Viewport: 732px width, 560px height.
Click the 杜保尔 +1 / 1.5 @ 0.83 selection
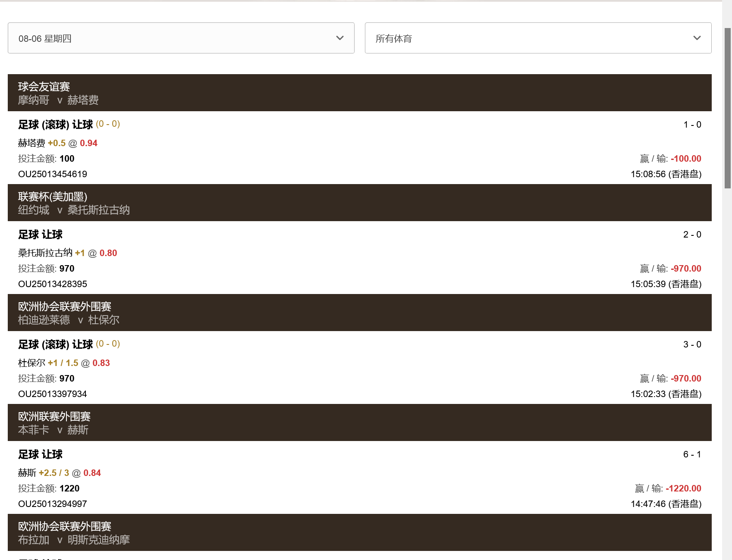point(64,363)
